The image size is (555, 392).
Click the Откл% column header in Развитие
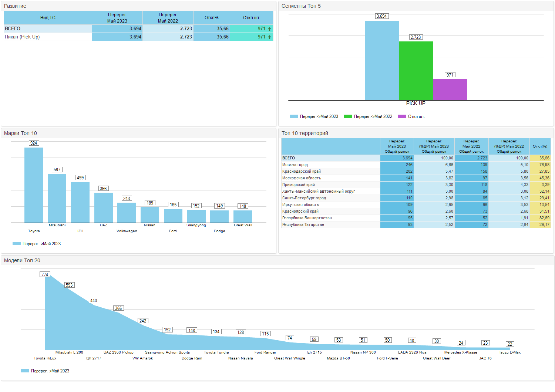[x=212, y=18]
